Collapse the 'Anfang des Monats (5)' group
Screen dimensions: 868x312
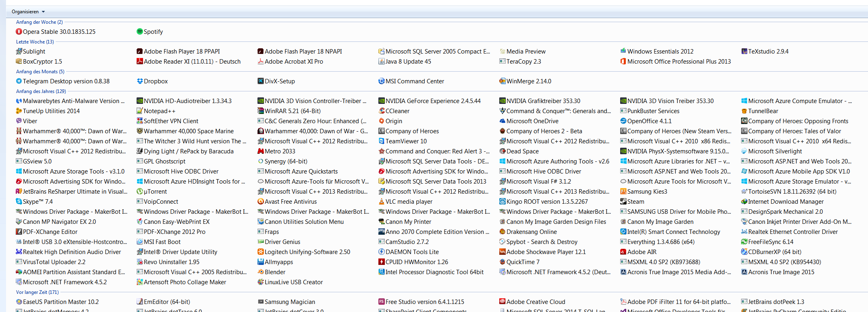tap(40, 72)
